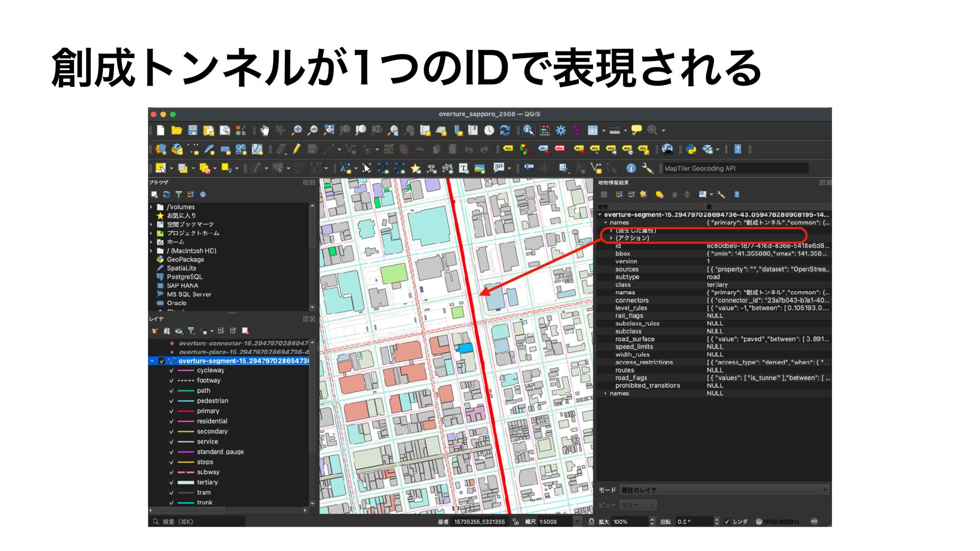Screen dimensions: 980x551
Task: Click the tertiary legend color swatch
Action: click(x=185, y=483)
